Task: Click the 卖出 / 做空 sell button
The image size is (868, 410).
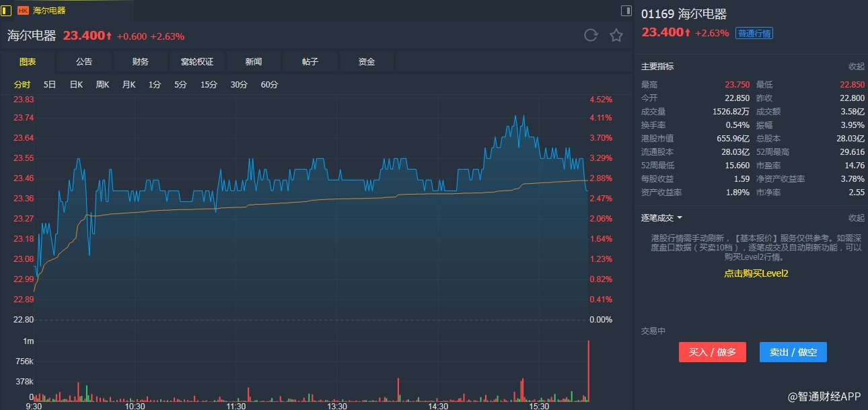Action: point(793,352)
